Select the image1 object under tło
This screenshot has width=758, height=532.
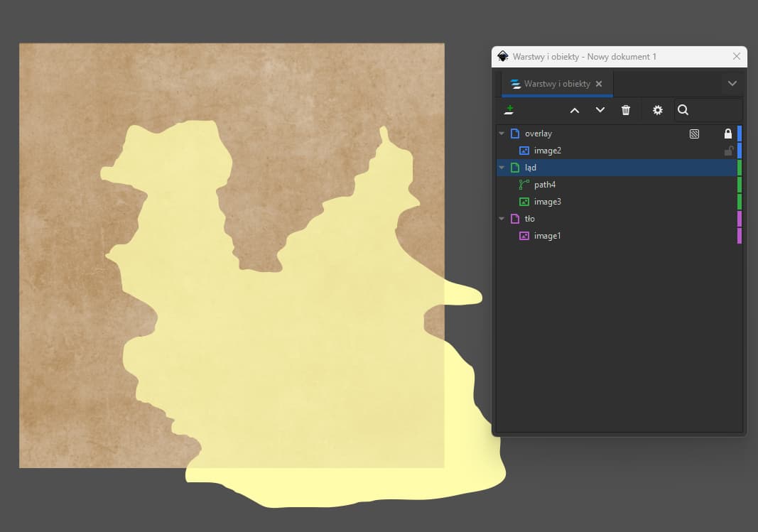coord(547,236)
